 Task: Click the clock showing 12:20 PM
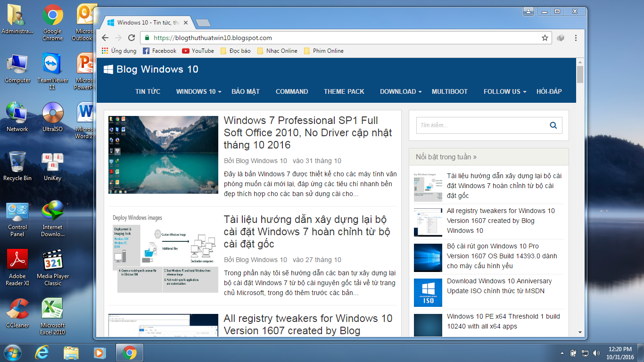(620, 349)
